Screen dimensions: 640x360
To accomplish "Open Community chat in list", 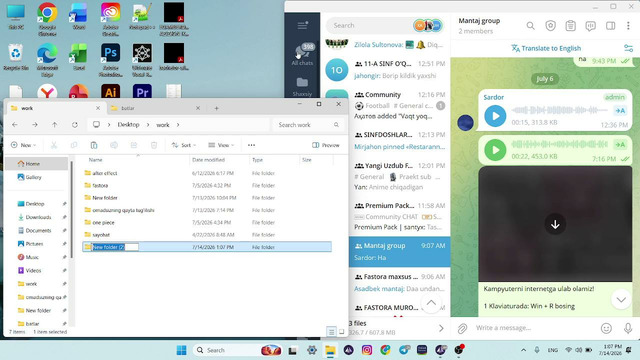I will 385,105.
